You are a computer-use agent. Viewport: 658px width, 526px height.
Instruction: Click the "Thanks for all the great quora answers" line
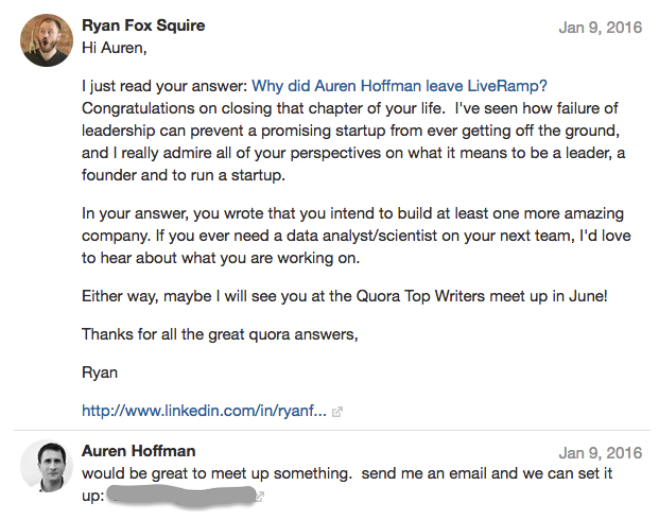point(219,334)
